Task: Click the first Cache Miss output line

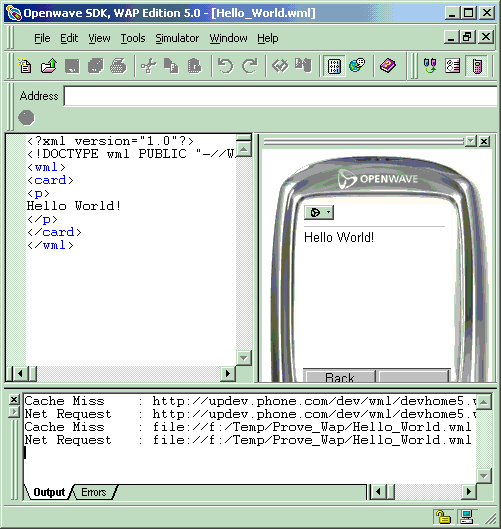Action: (x=250, y=401)
